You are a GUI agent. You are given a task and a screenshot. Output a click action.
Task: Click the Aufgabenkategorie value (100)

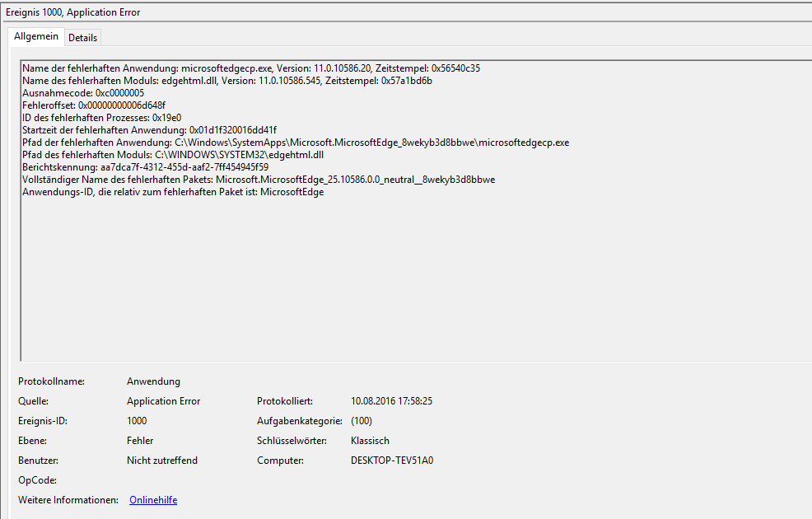362,421
